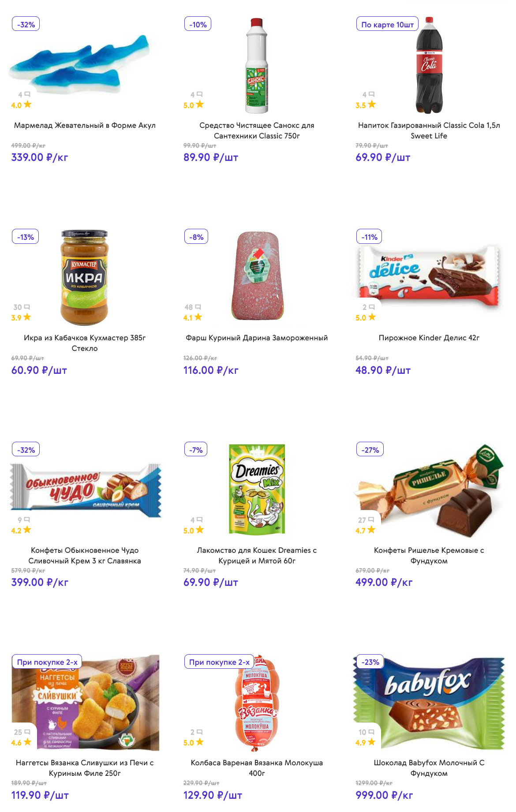Click the rating star on Darina chicken mince
Screen dimensions: 516x812
[198, 317]
